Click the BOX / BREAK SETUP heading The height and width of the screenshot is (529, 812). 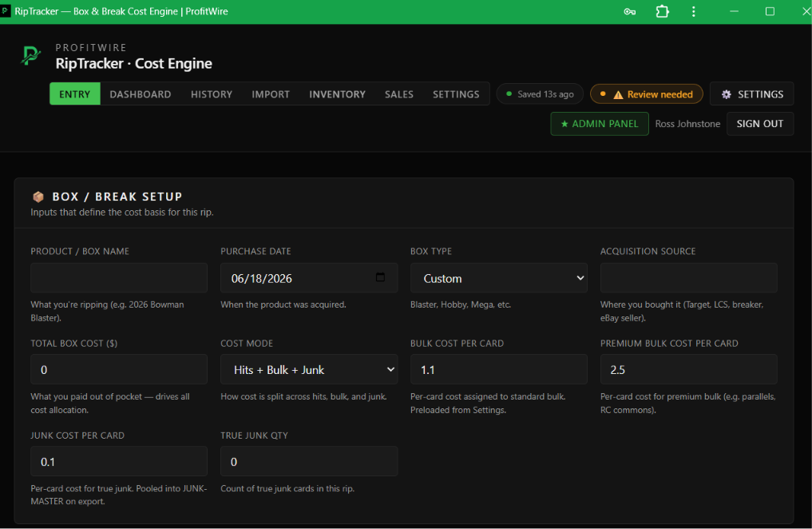pyautogui.click(x=117, y=197)
